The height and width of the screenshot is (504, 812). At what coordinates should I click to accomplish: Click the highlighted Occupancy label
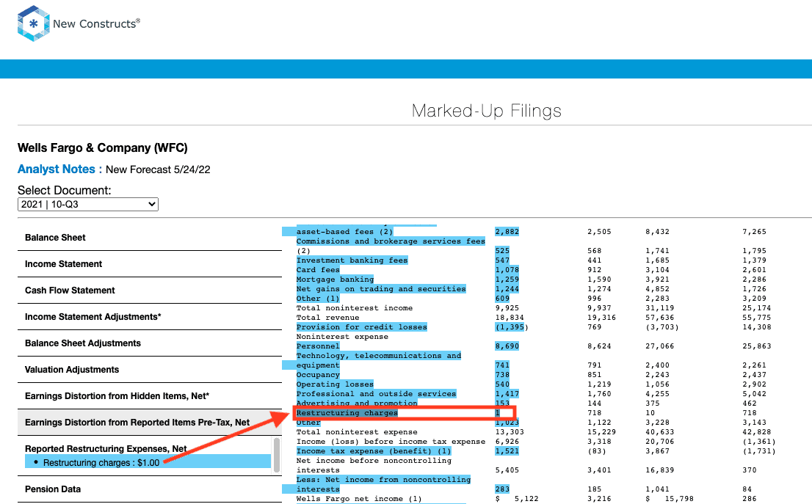click(318, 375)
